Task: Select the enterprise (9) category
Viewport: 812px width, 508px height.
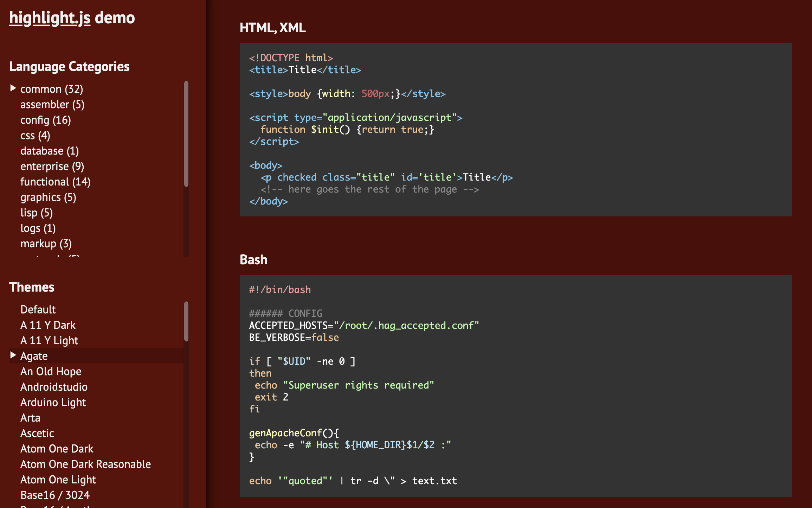Action: pos(52,167)
